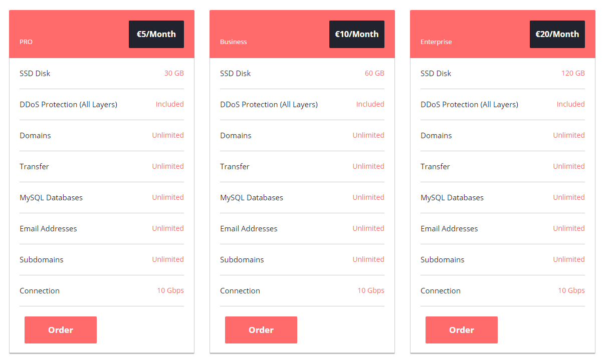Click Subdomains label in Business plan

point(242,260)
